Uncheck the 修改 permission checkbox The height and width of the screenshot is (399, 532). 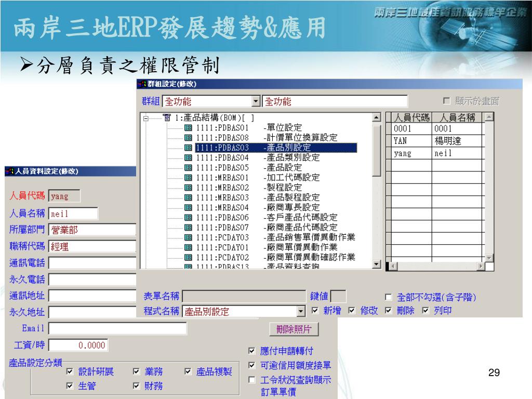[x=352, y=311]
